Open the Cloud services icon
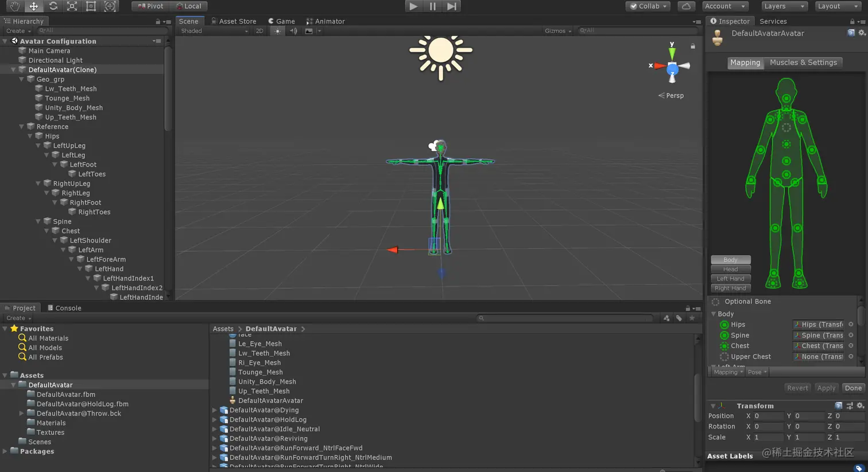 686,6
